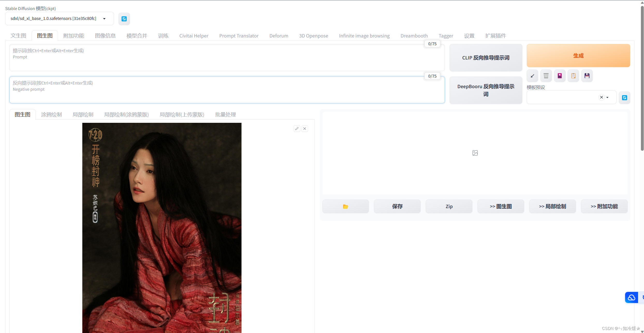This screenshot has height=333, width=644.
Task: Open the 局部绘制 sub-tab
Action: pyautogui.click(x=83, y=115)
